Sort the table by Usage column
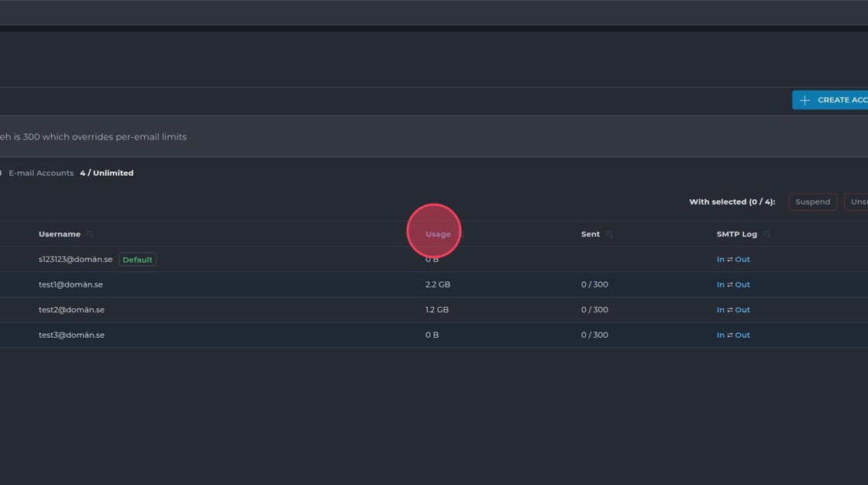Screen dimensions: 868x485 coord(438,234)
